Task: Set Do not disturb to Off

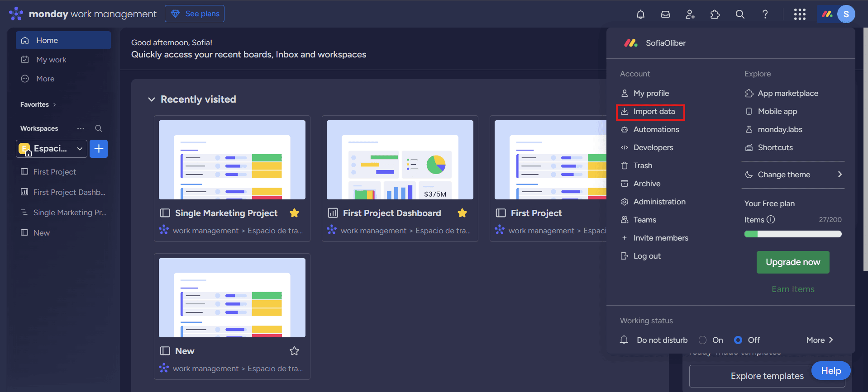Action: pyautogui.click(x=738, y=340)
